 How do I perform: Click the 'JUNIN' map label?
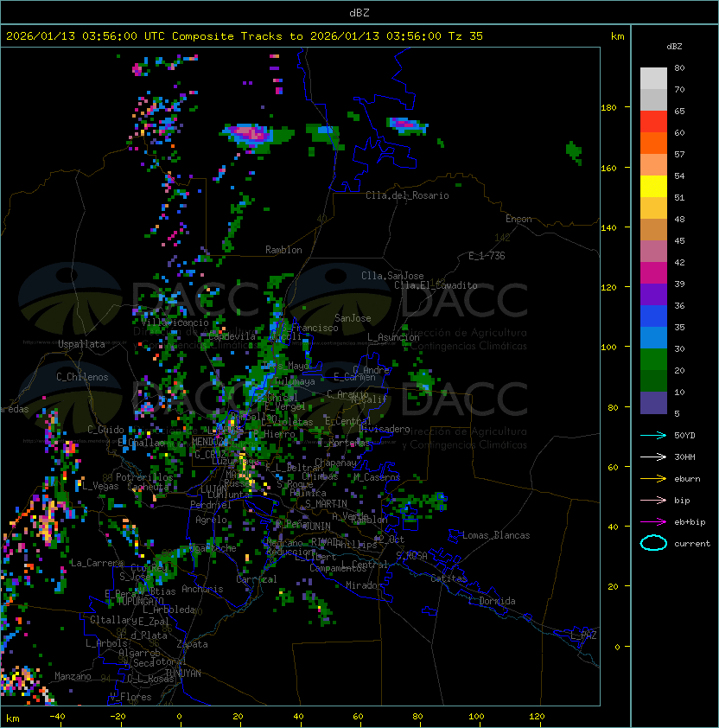(317, 526)
